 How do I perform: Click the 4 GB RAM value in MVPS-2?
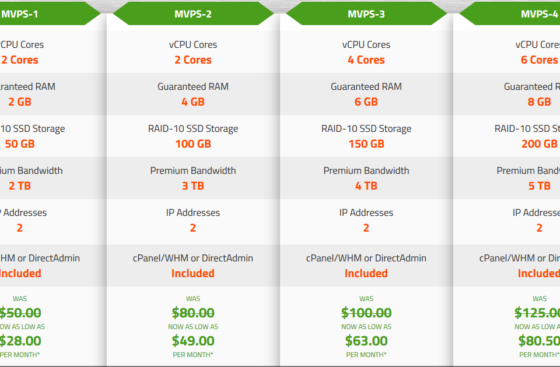193,102
